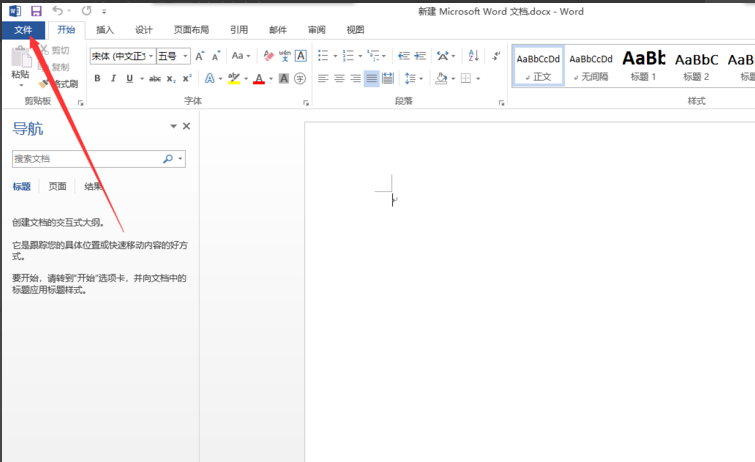Click the red font color button
This screenshot has width=755, height=462.
tap(258, 78)
